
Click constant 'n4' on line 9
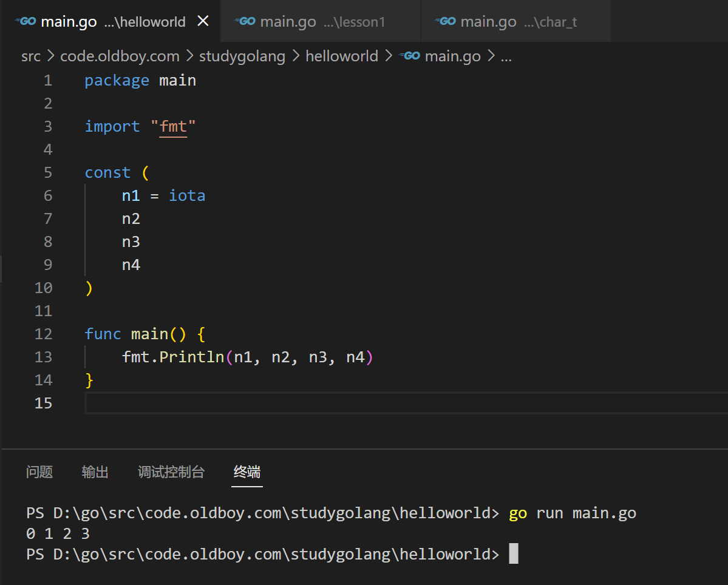(x=131, y=265)
